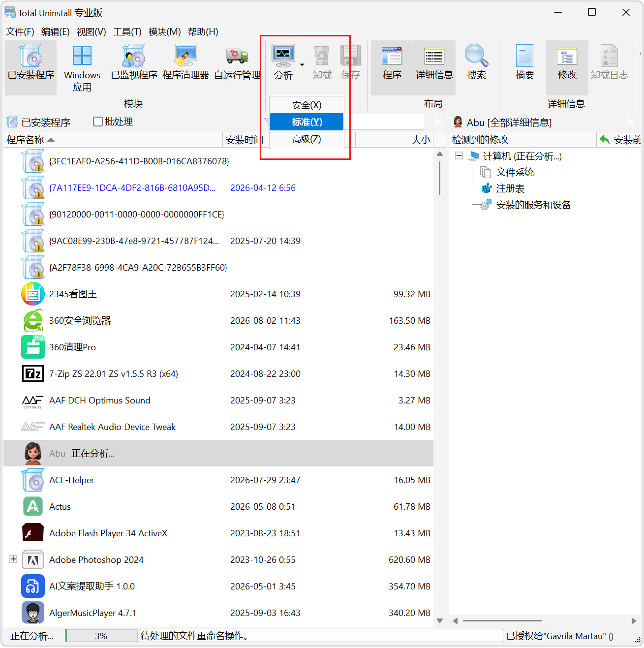
Task: Open the Windows 应用 module
Action: click(x=82, y=67)
